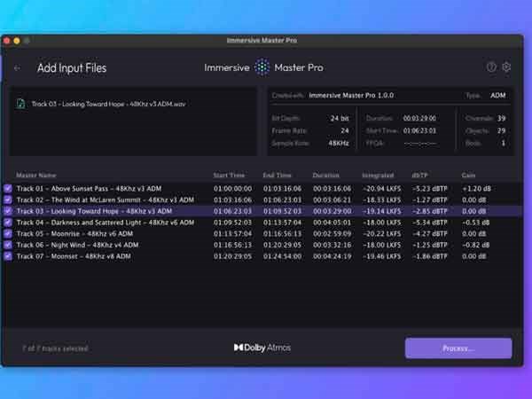Click the Immersive Master Pro dotted logo
This screenshot has height=399, width=532.
point(262,67)
